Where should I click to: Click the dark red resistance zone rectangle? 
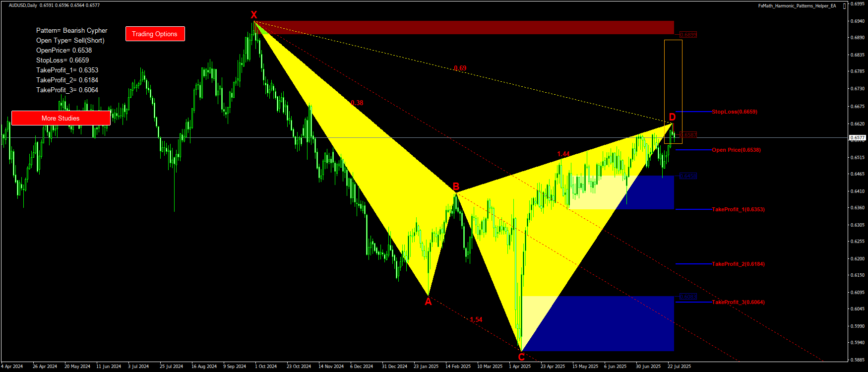click(464, 28)
